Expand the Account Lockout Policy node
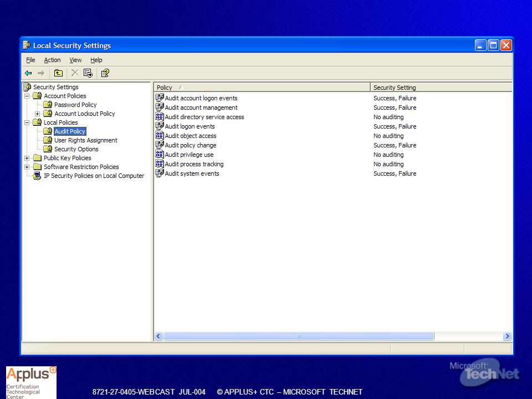This screenshot has height=399, width=532. click(37, 114)
